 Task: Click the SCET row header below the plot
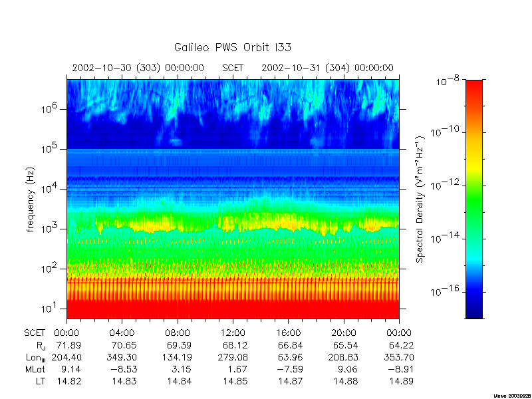pos(35,333)
